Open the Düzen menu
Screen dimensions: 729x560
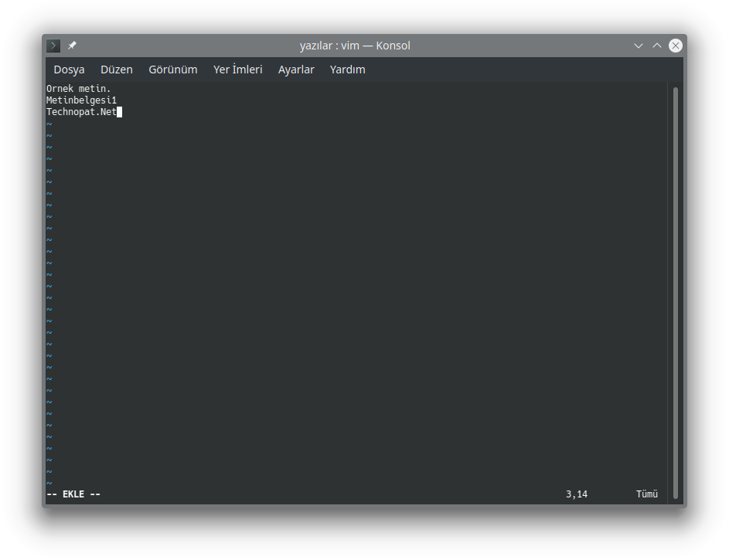pos(116,70)
